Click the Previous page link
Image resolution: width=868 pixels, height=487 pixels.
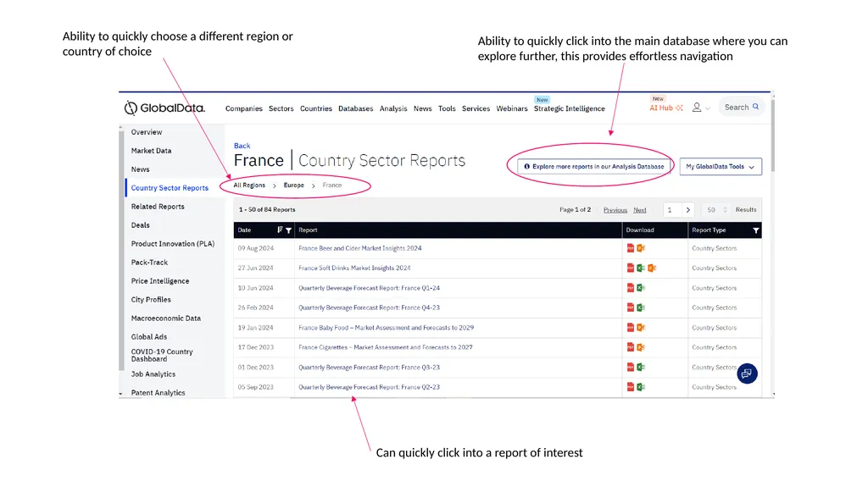615,210
